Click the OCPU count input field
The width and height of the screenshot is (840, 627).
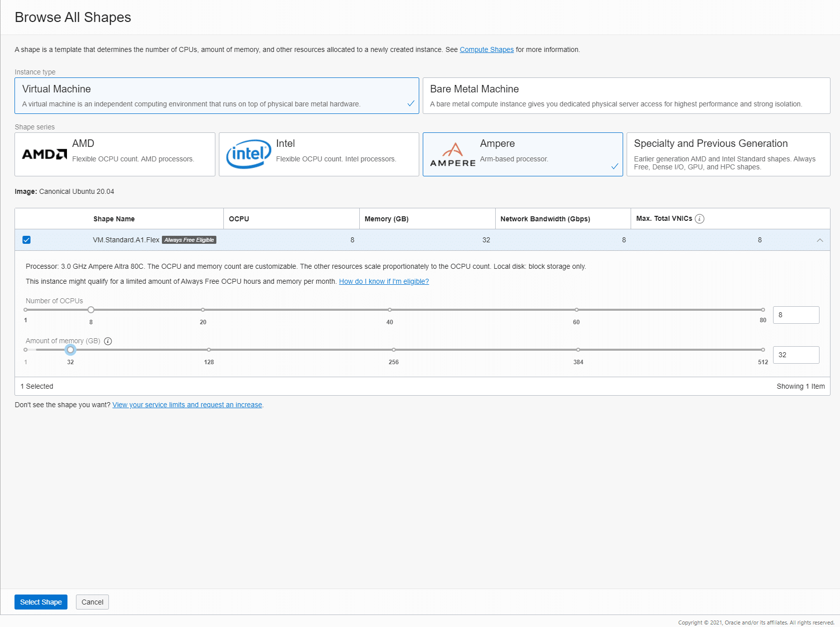[796, 315]
